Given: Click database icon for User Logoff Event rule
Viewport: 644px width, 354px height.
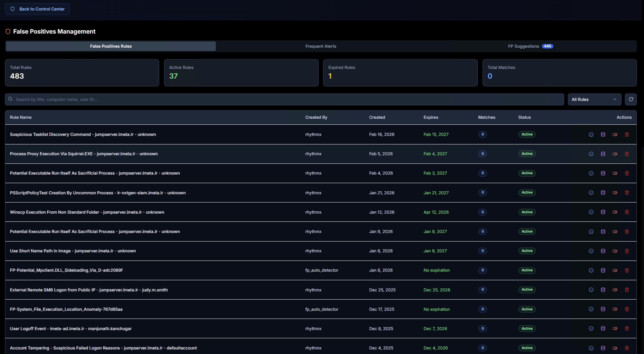Looking at the screenshot, I should tap(603, 329).
